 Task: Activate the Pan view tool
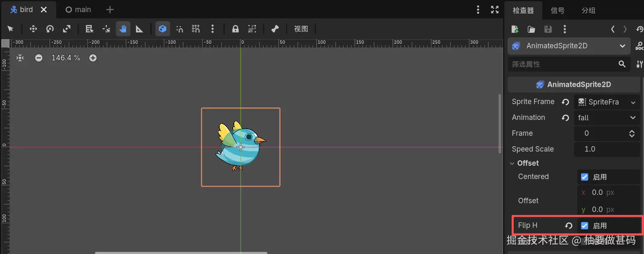click(123, 29)
